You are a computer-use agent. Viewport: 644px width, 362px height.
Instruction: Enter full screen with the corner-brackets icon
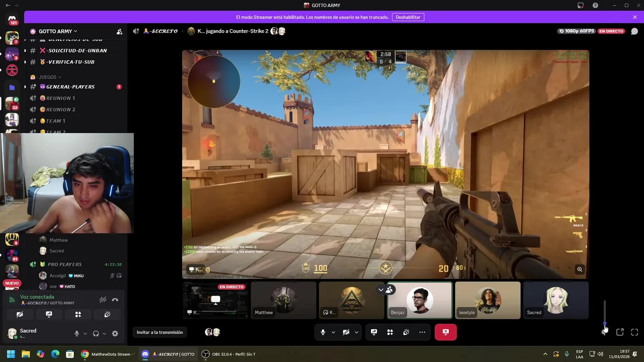(x=634, y=332)
